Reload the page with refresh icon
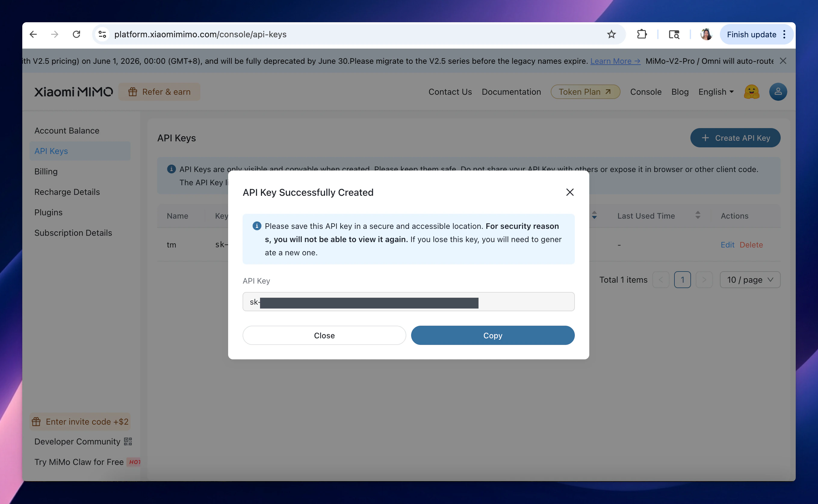The height and width of the screenshot is (504, 818). (x=76, y=34)
